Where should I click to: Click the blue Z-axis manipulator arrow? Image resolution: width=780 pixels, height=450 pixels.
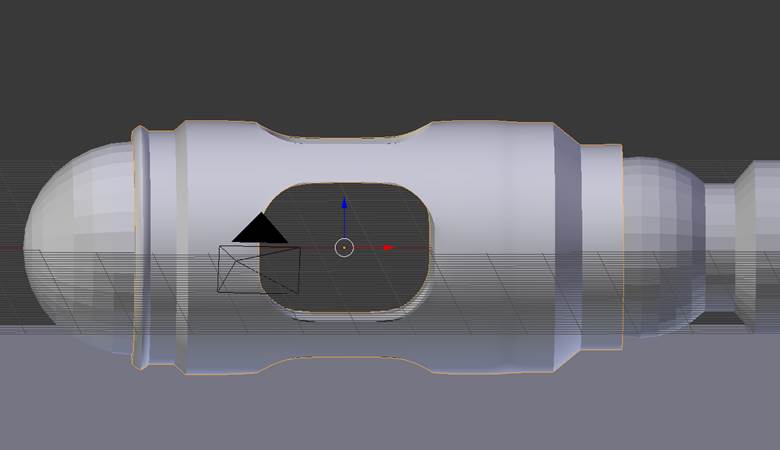pos(344,203)
